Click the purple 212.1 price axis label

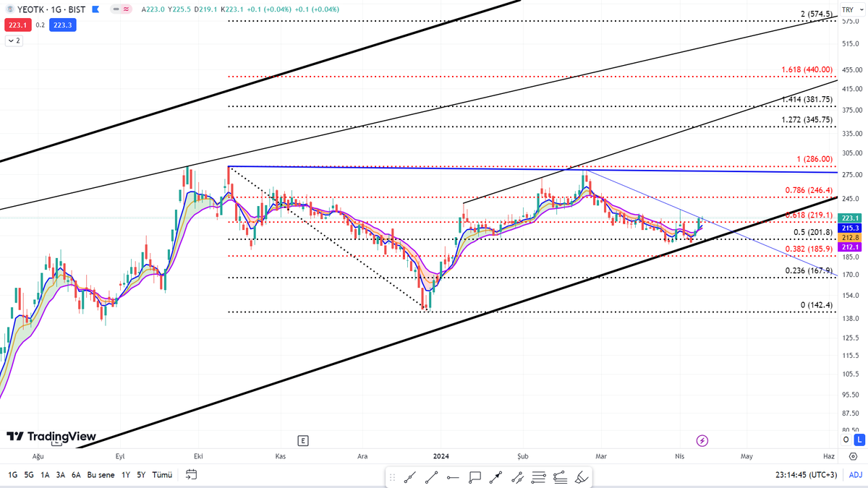(x=849, y=247)
